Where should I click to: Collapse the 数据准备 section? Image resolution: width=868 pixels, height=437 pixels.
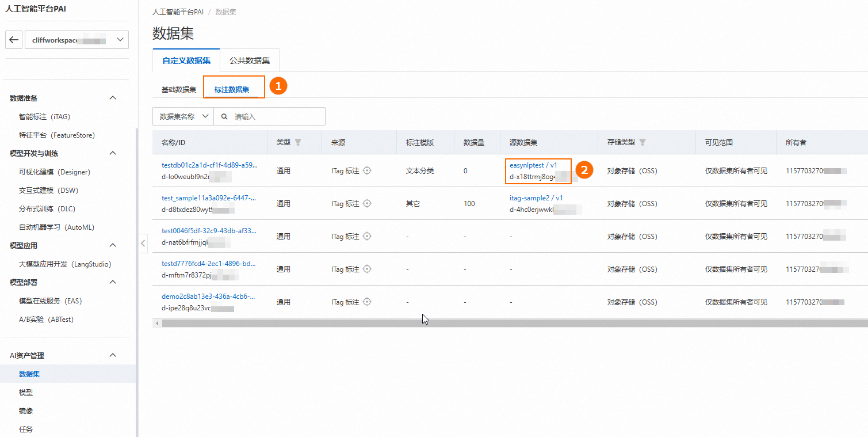[113, 98]
